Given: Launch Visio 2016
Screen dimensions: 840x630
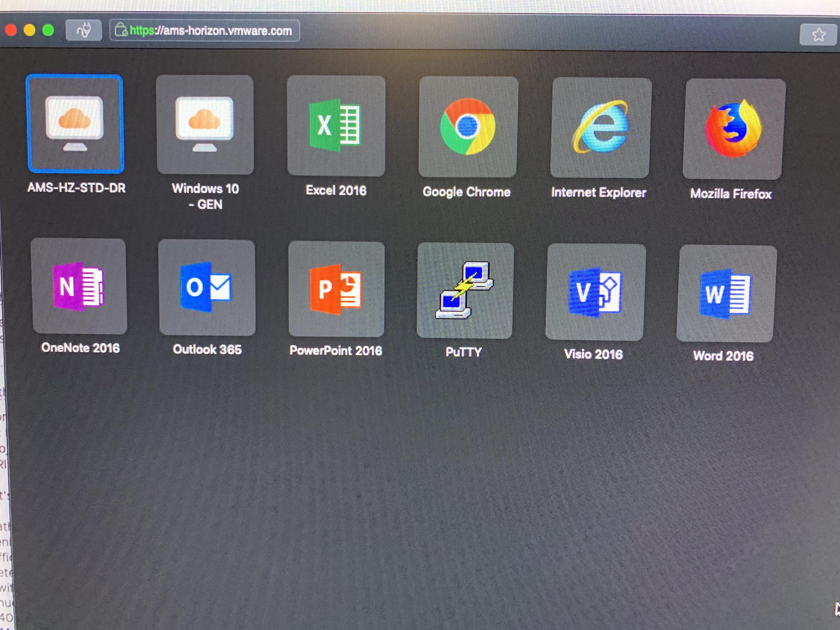Looking at the screenshot, I should pyautogui.click(x=595, y=292).
